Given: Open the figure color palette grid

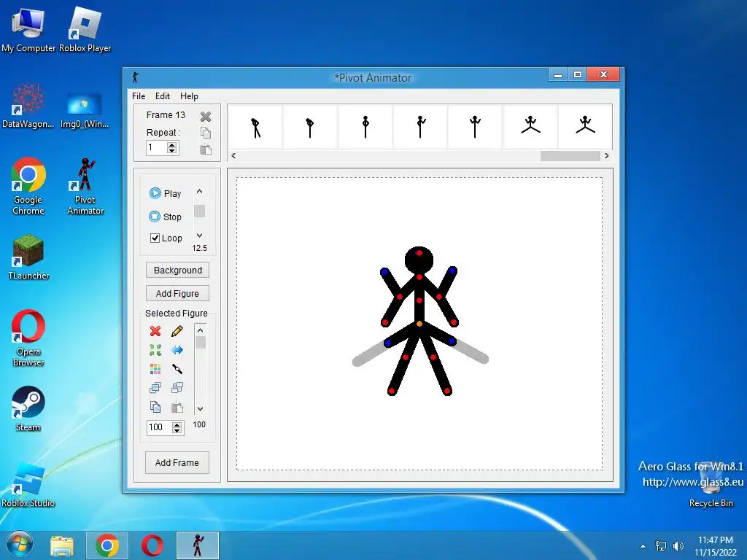Looking at the screenshot, I should [155, 369].
